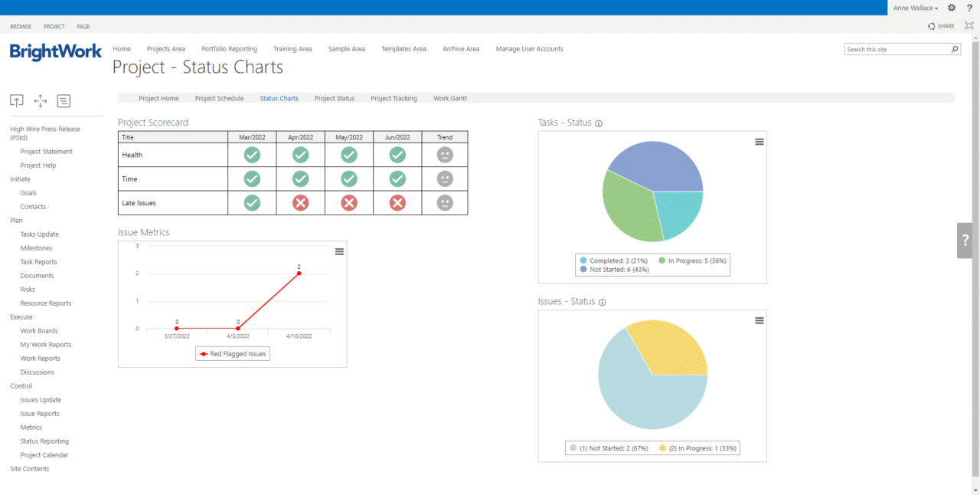Open the Portfolio Reporting menu item
Image resolution: width=980 pixels, height=495 pixels.
(229, 49)
